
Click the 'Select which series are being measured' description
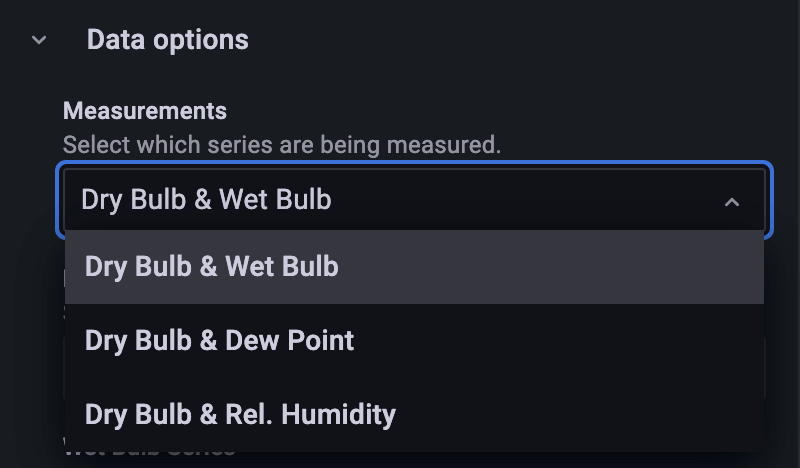(x=281, y=144)
